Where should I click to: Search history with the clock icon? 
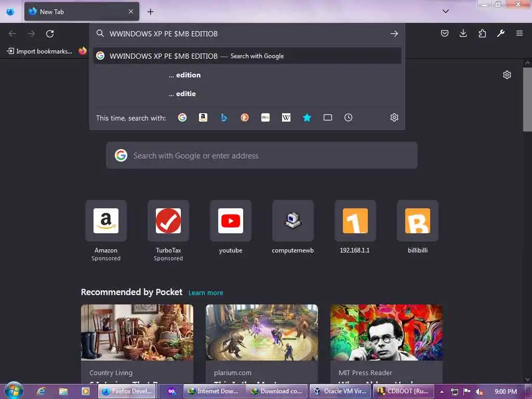349,117
